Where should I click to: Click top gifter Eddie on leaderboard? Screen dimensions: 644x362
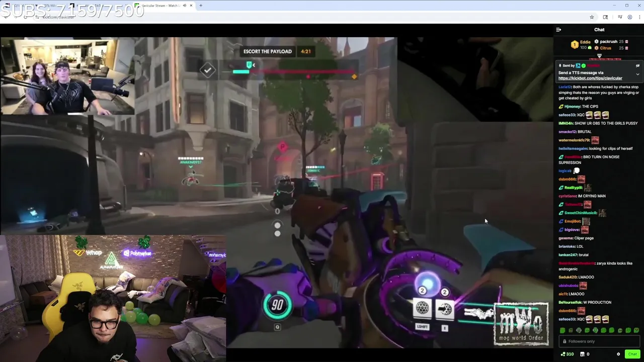pyautogui.click(x=582, y=44)
